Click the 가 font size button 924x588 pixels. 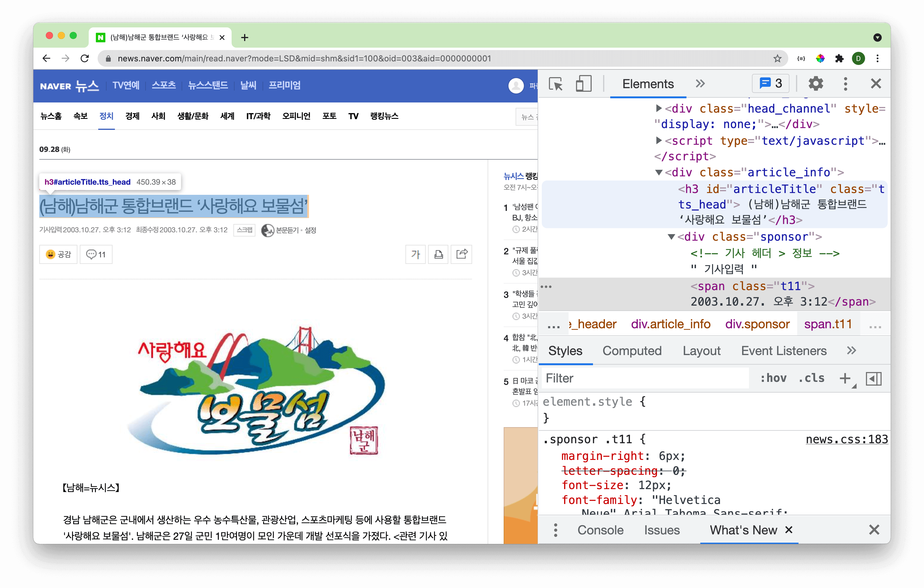pos(416,254)
